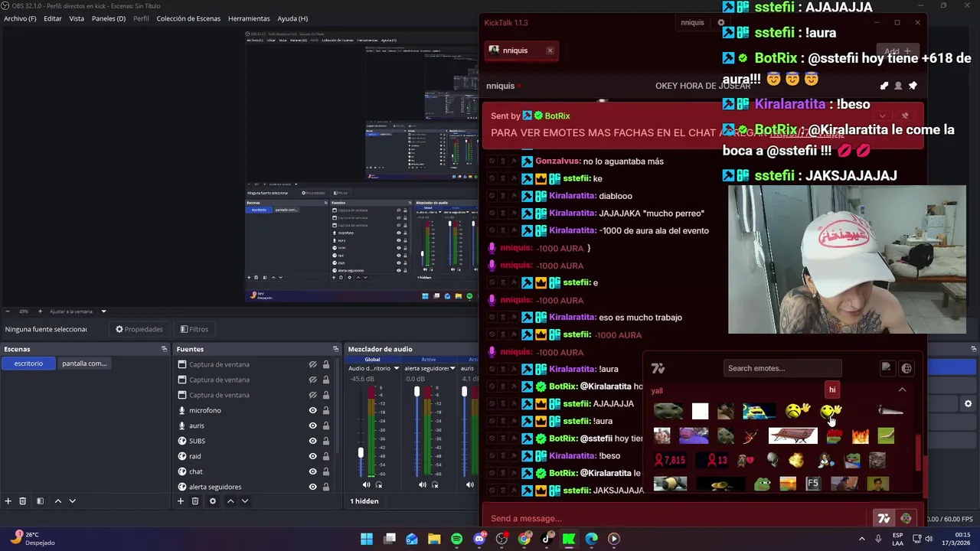
Task: Open the Herramientas menu
Action: click(249, 18)
